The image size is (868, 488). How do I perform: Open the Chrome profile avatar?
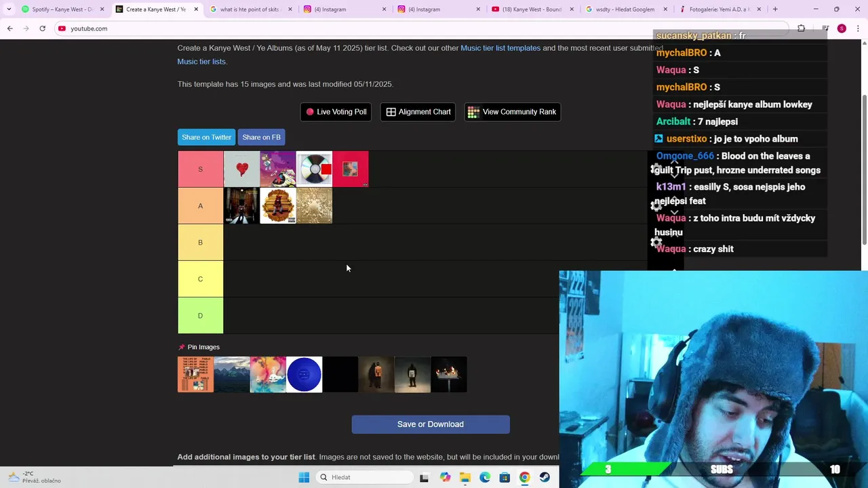pos(842,28)
